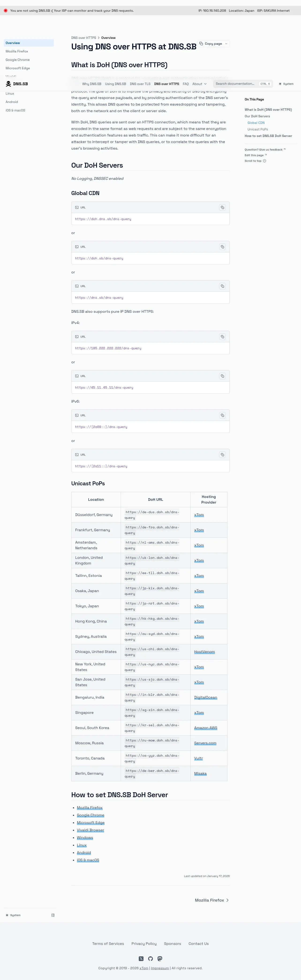Viewport: 301px width, 980px height.
Task: Open the FAQ navbar item
Action: pyautogui.click(x=186, y=84)
